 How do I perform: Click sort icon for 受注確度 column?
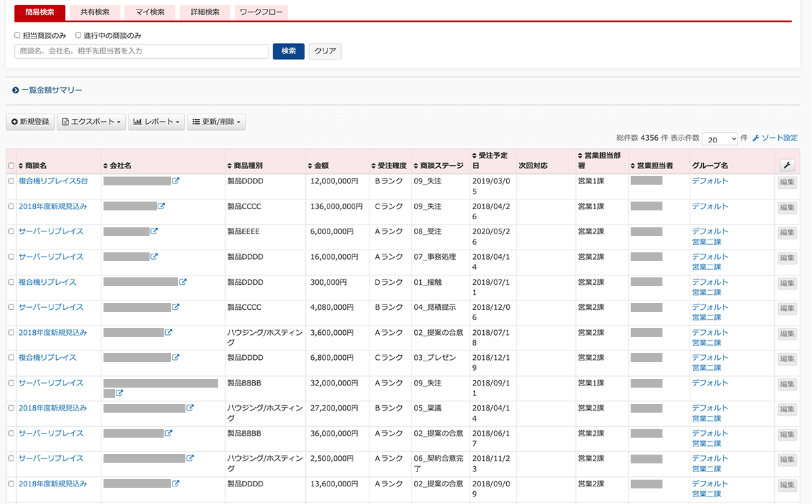click(374, 166)
